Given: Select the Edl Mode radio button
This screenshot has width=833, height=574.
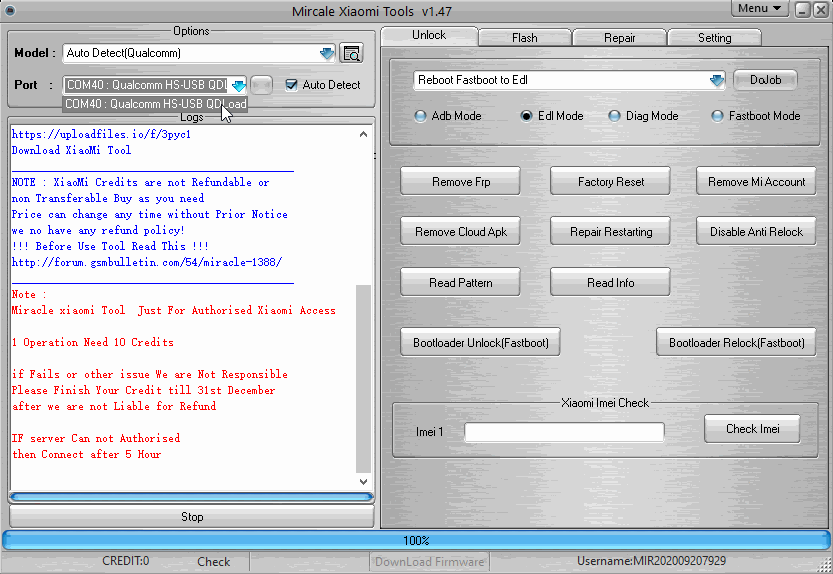Looking at the screenshot, I should pos(526,116).
